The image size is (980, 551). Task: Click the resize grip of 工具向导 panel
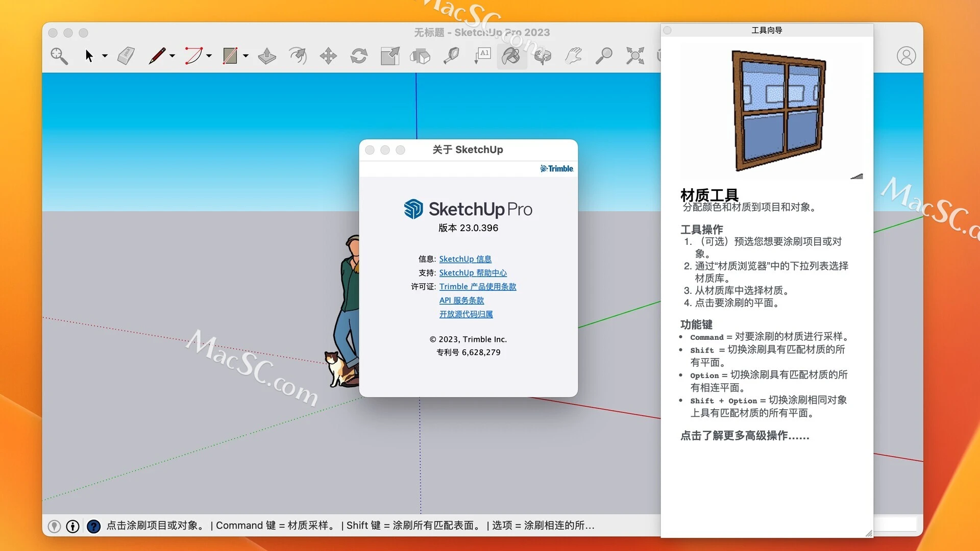click(x=869, y=533)
